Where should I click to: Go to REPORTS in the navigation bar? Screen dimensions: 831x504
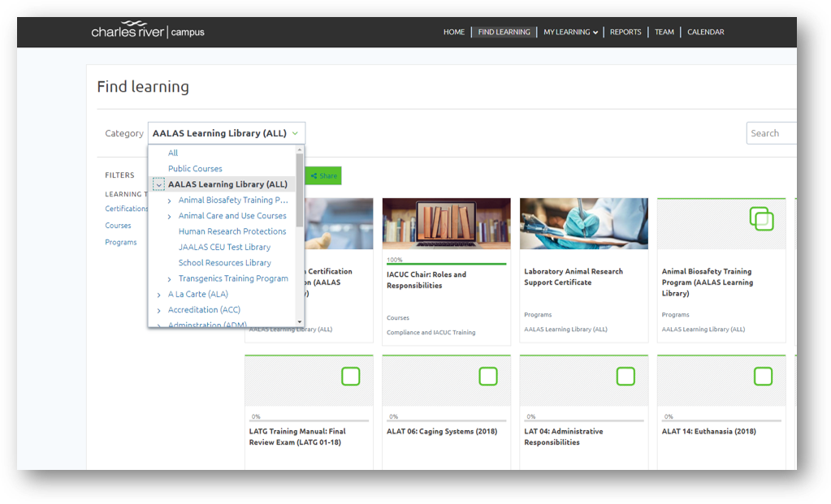click(625, 32)
